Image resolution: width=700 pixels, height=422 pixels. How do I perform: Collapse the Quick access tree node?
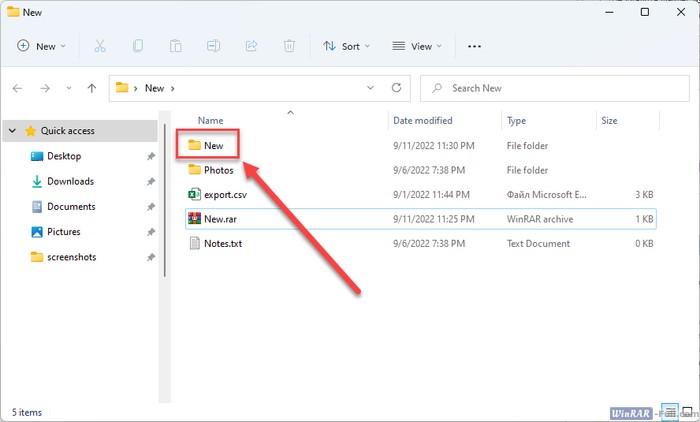pyautogui.click(x=12, y=131)
